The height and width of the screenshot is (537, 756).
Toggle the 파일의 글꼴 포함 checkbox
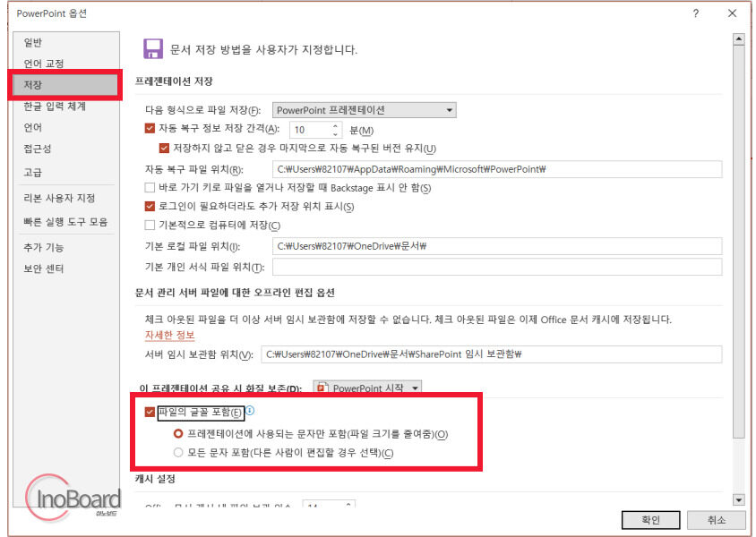coord(150,412)
